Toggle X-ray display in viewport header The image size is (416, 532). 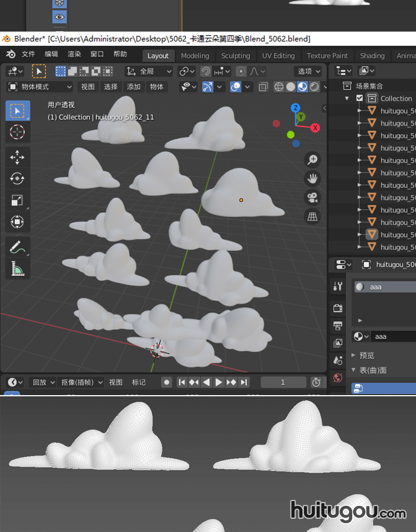(x=263, y=87)
